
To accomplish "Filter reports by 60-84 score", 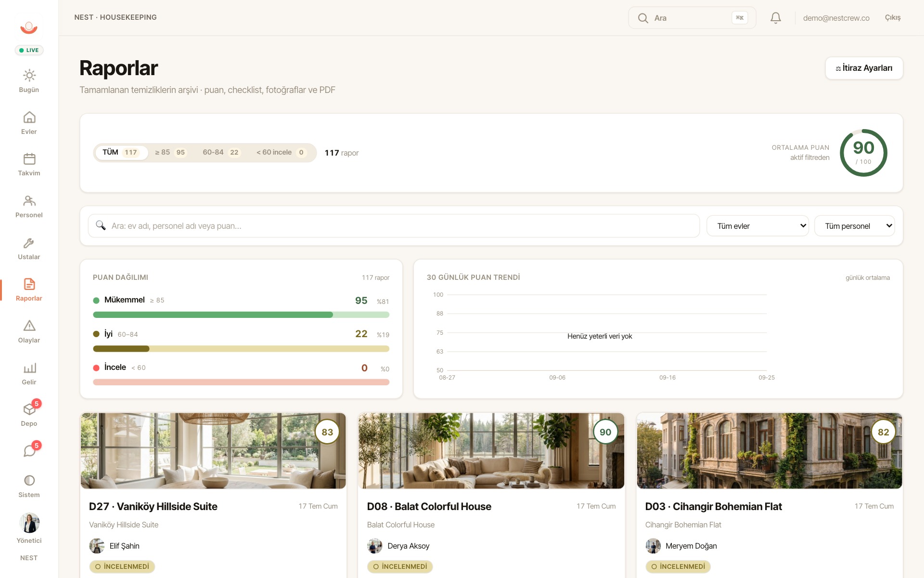I will 221,152.
